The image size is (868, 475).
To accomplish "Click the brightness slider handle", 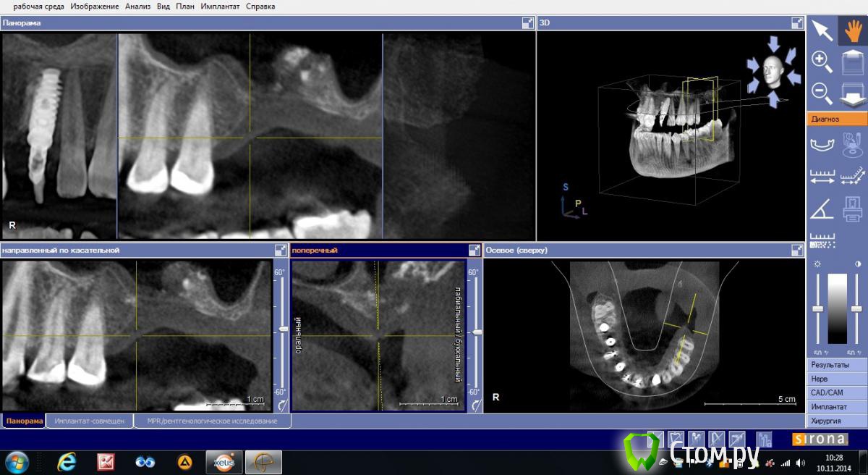I will (x=817, y=309).
